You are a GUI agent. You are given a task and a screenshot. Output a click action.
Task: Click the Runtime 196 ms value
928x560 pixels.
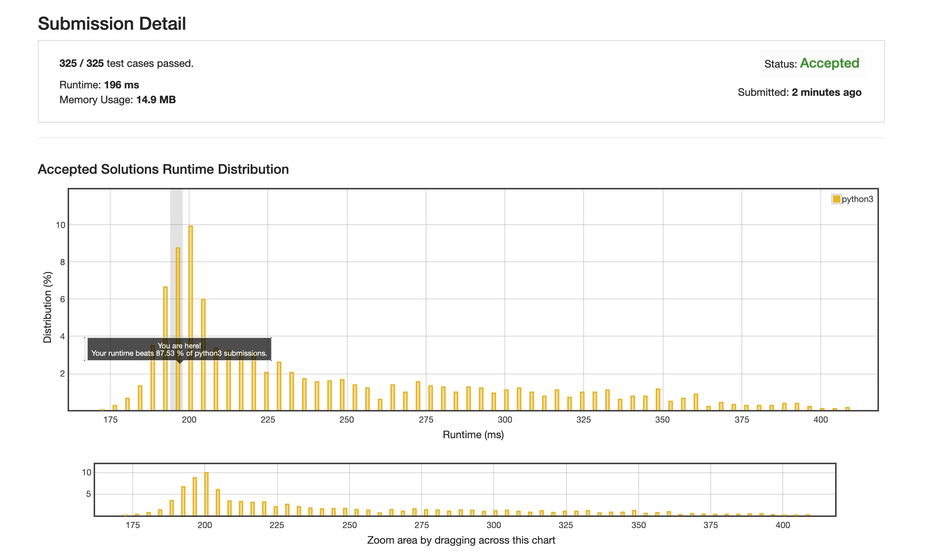[x=121, y=85]
